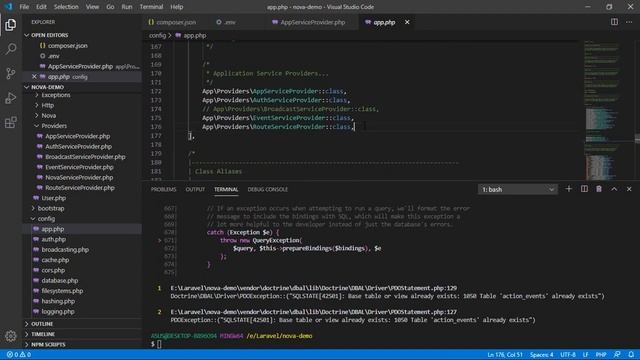The height and width of the screenshot is (360, 640).
Task: Click Ln 176, Col 51 cursor position
Action: point(504,355)
